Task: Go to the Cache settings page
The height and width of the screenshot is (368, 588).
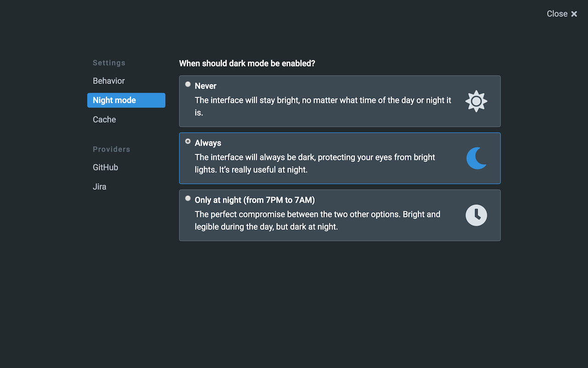Action: coord(104,120)
